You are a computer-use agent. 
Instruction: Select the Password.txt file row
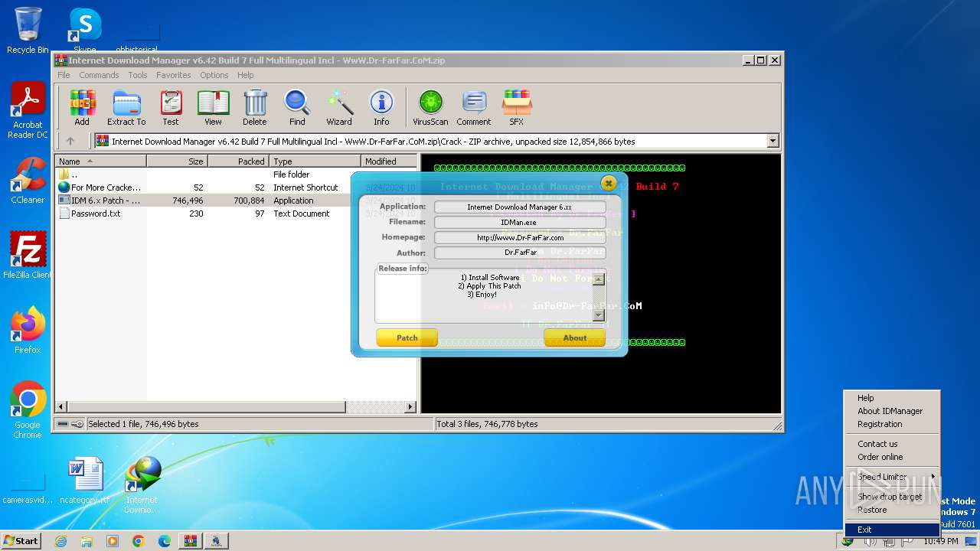pyautogui.click(x=236, y=214)
